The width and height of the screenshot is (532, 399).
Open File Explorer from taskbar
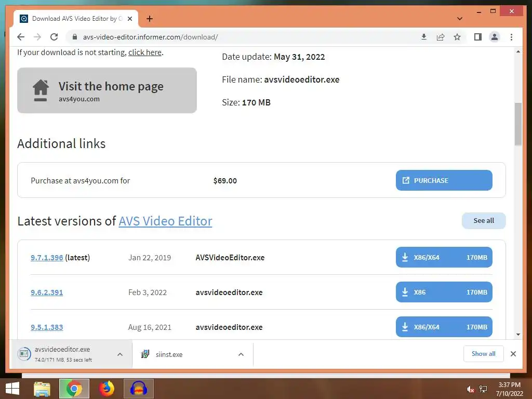42,389
